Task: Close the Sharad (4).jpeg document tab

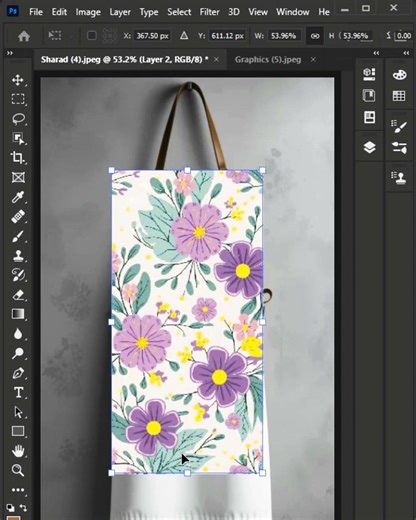Action: pyautogui.click(x=216, y=60)
